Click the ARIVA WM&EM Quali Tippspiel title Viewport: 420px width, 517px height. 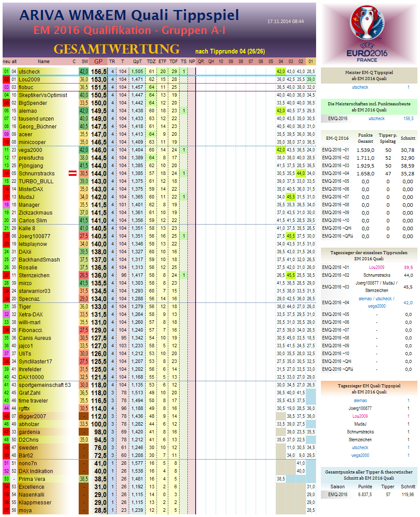point(129,16)
